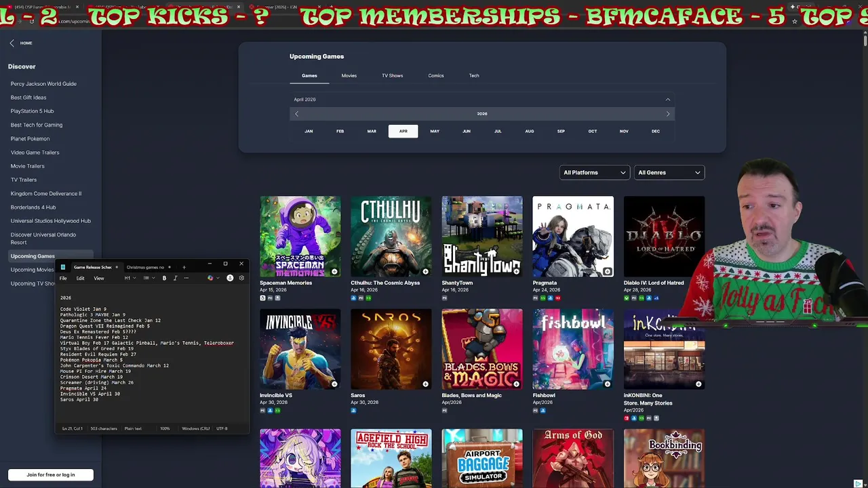868x488 pixels.
Task: Open the Notepad list style dropdown
Action: 149,278
